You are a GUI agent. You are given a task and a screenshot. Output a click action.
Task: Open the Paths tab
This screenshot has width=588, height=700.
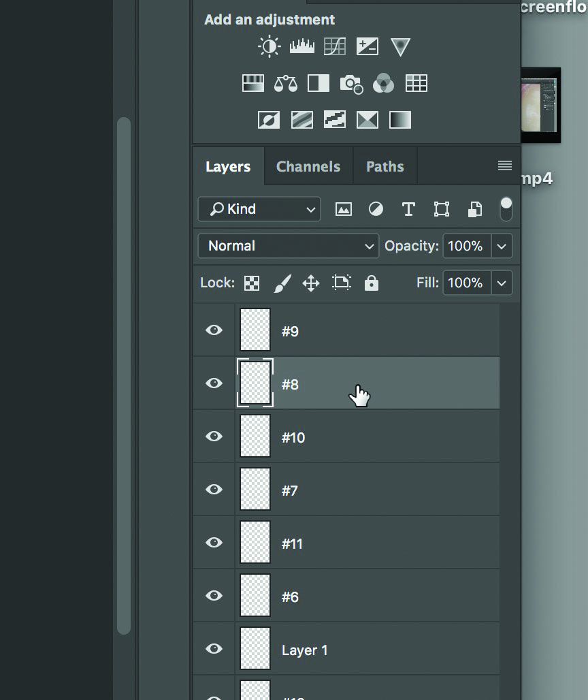385,167
